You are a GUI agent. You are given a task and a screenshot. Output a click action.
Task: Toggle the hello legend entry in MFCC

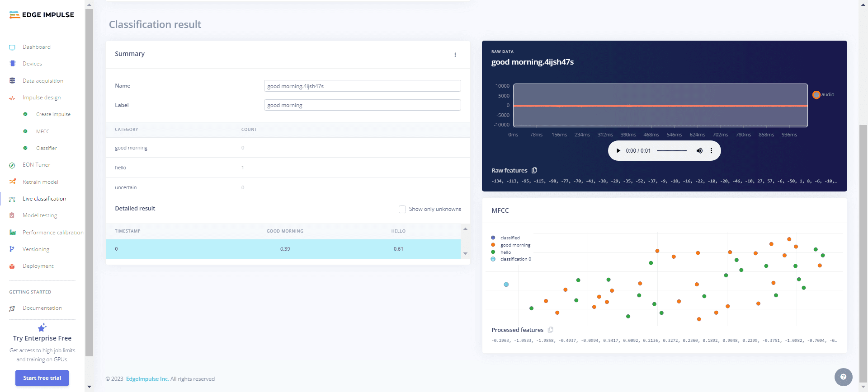[505, 252]
